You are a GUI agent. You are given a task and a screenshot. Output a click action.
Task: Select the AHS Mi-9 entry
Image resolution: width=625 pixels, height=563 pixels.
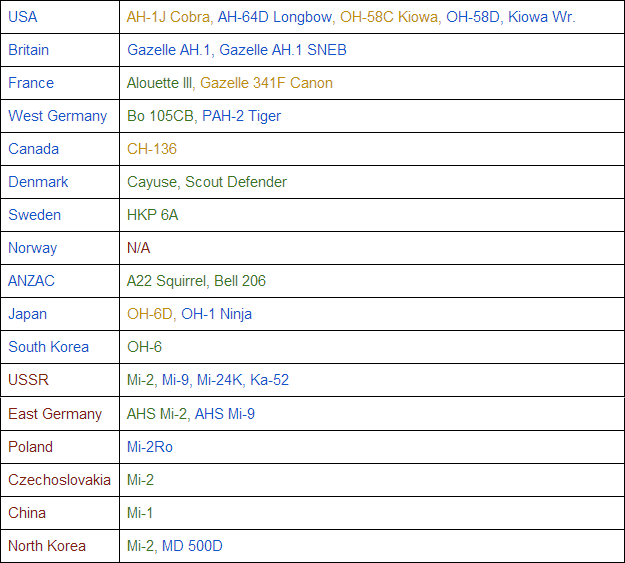click(x=225, y=414)
